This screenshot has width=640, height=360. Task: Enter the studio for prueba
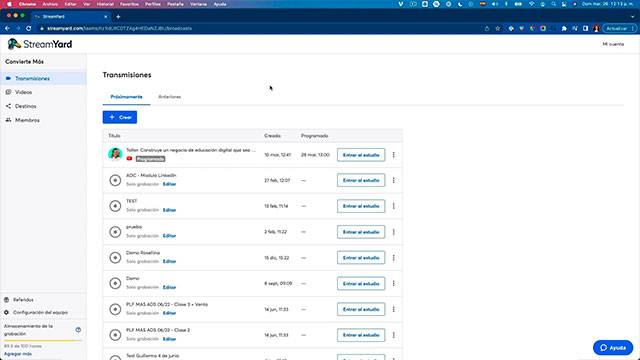[361, 232]
